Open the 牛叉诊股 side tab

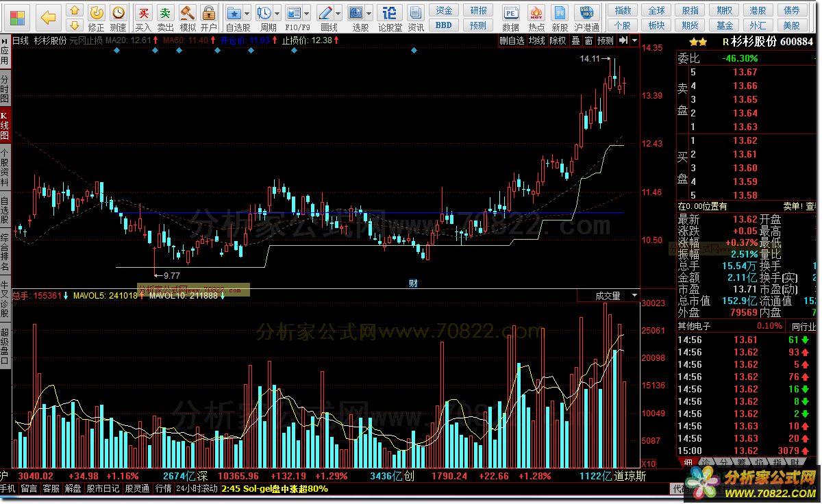[x=5, y=299]
